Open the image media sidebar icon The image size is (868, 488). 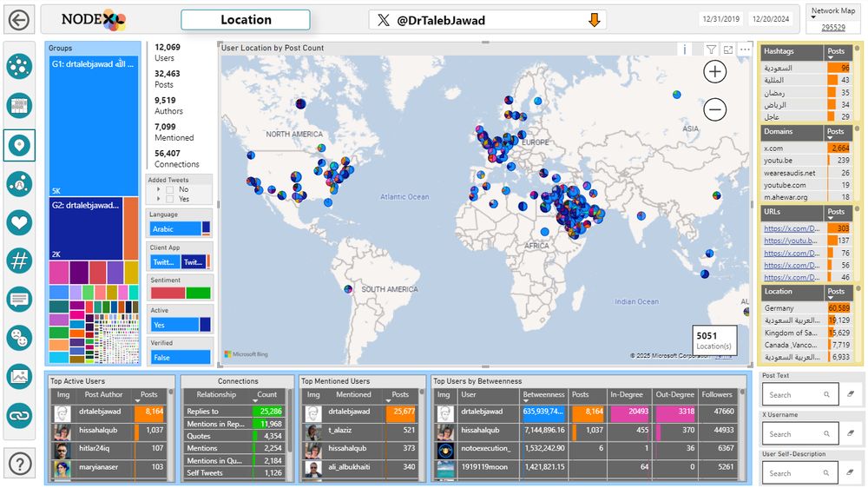pyautogui.click(x=19, y=377)
